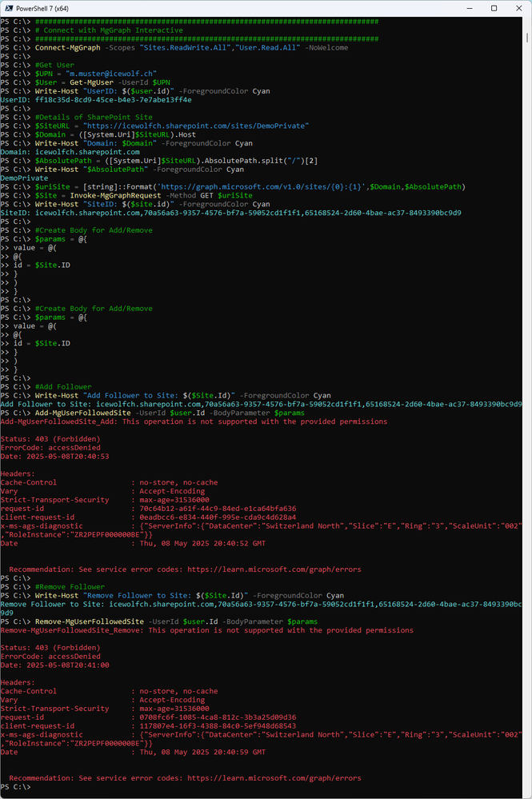532x799 pixels.
Task: Click the 'Connect-MgGraph' command
Action: click(x=68, y=48)
